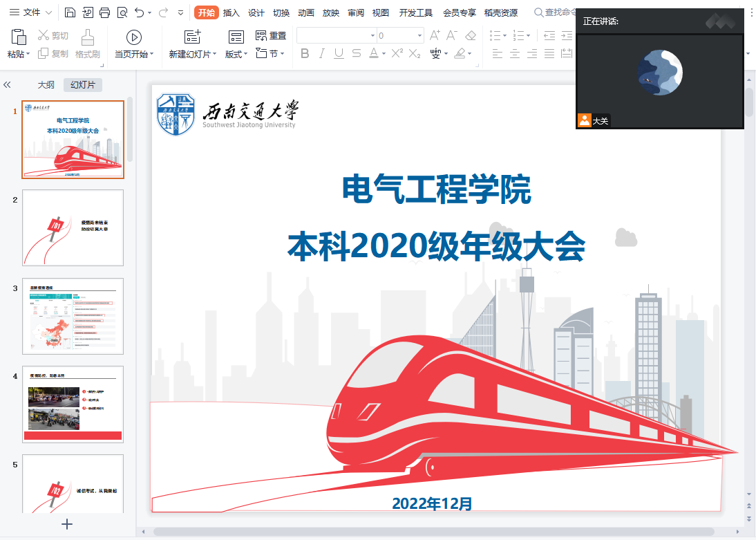Image resolution: width=756 pixels, height=540 pixels.
Task: Click the New Slide icon
Action: coord(192,37)
